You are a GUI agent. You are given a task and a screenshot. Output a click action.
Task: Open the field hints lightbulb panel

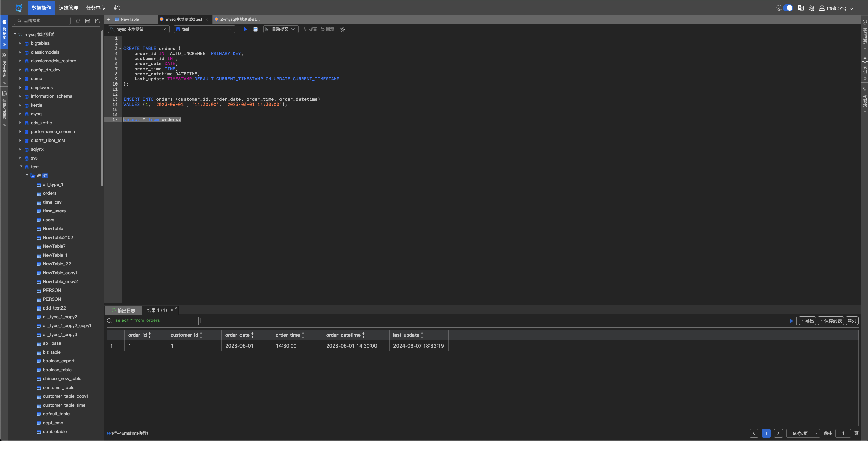(x=865, y=22)
